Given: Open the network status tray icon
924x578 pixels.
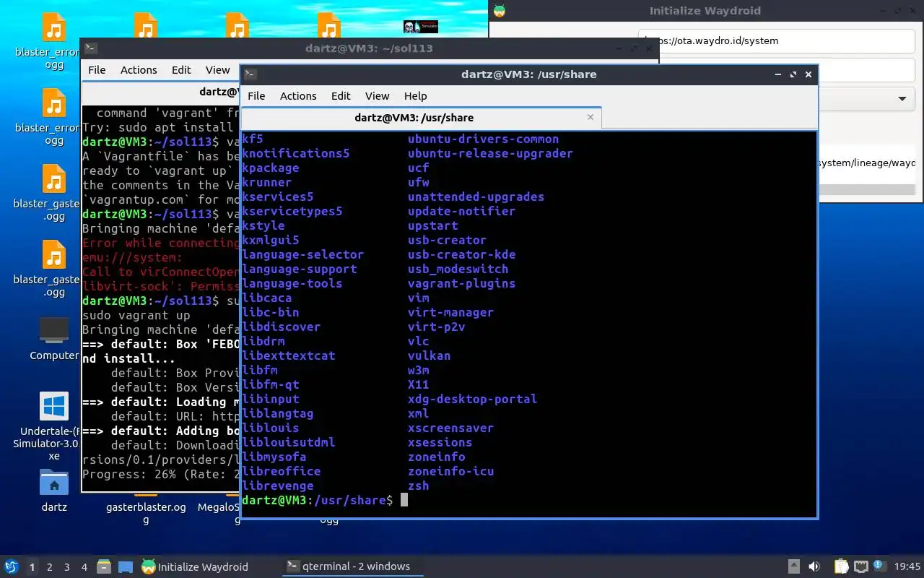Looking at the screenshot, I should [860, 567].
